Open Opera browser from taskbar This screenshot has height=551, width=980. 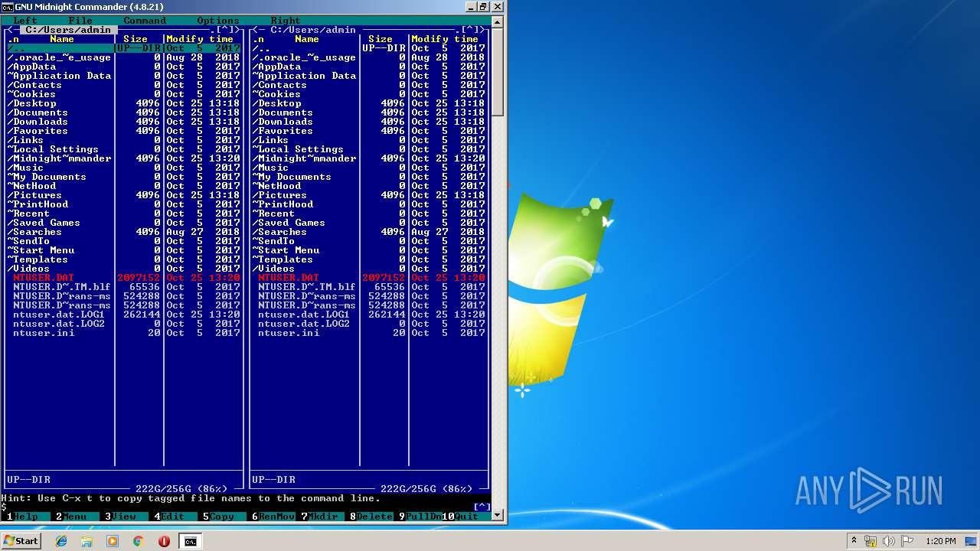[x=164, y=541]
